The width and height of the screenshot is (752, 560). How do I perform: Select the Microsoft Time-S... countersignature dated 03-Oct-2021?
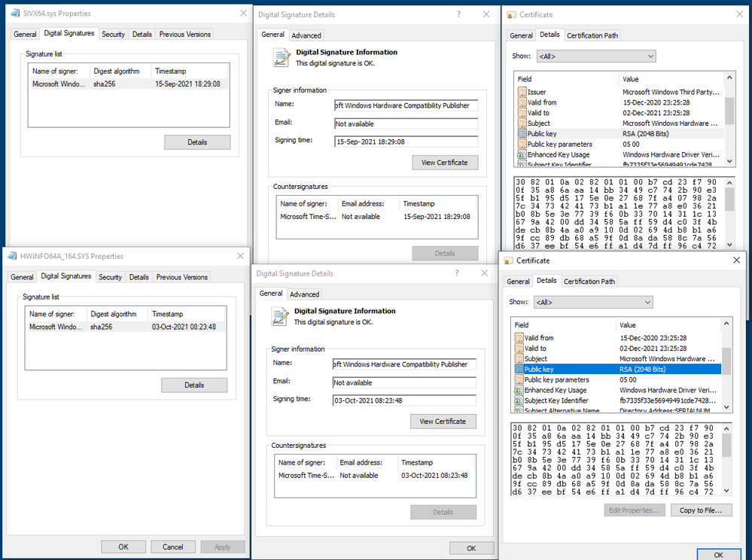coord(375,476)
